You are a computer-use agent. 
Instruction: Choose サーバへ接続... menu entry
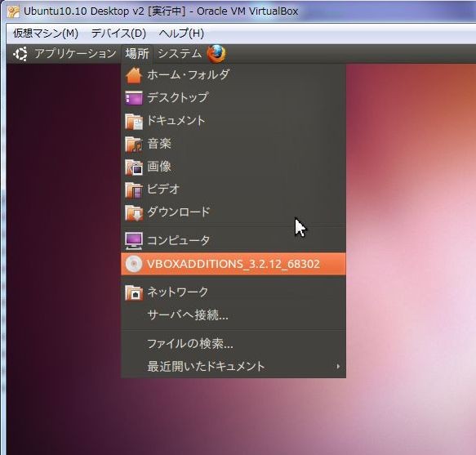coord(234,315)
